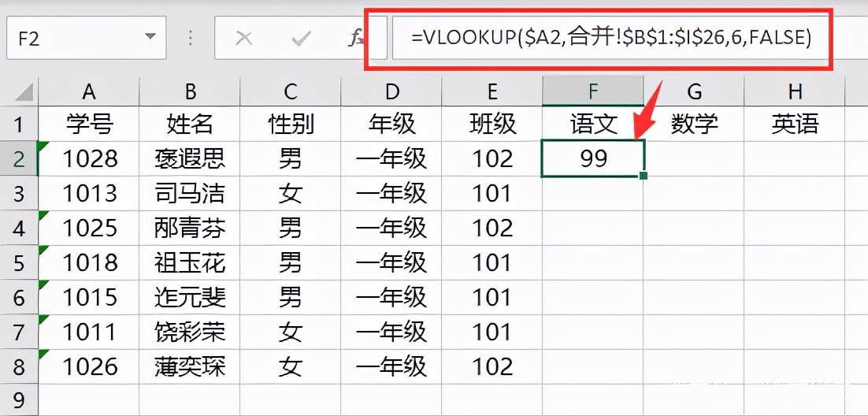The width and height of the screenshot is (868, 416).
Task: Select column E header
Action: (492, 91)
